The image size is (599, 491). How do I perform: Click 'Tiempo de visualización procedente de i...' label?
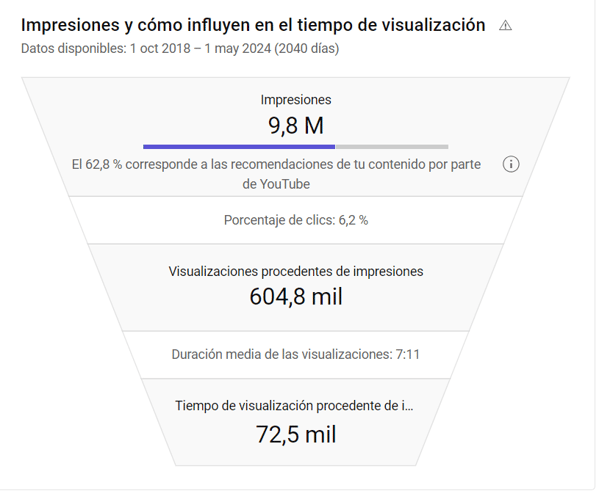pos(294,406)
